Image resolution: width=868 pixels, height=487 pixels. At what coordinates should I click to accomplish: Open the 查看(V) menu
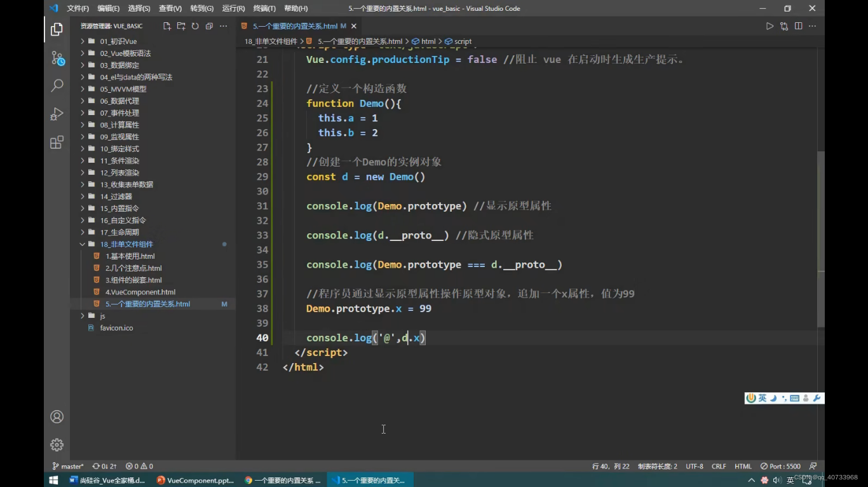click(x=170, y=8)
